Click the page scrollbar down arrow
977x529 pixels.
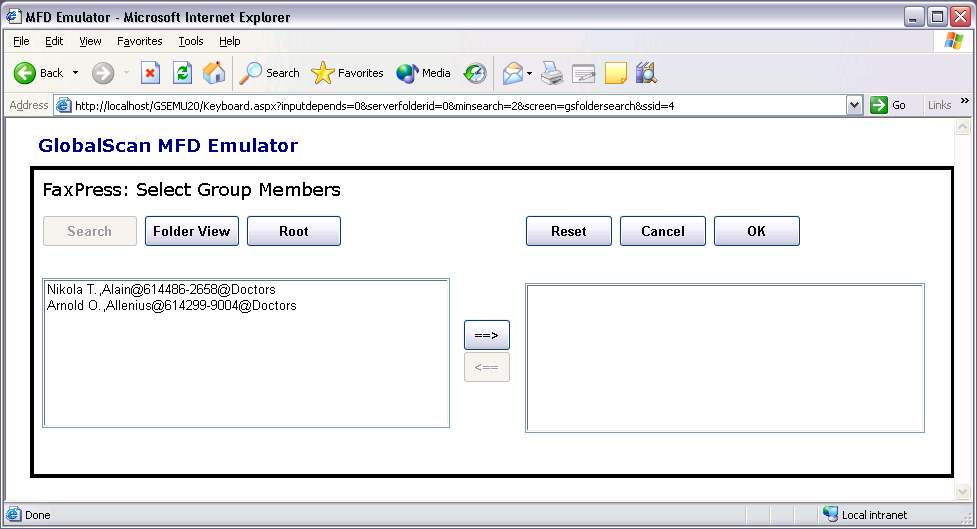tap(962, 492)
